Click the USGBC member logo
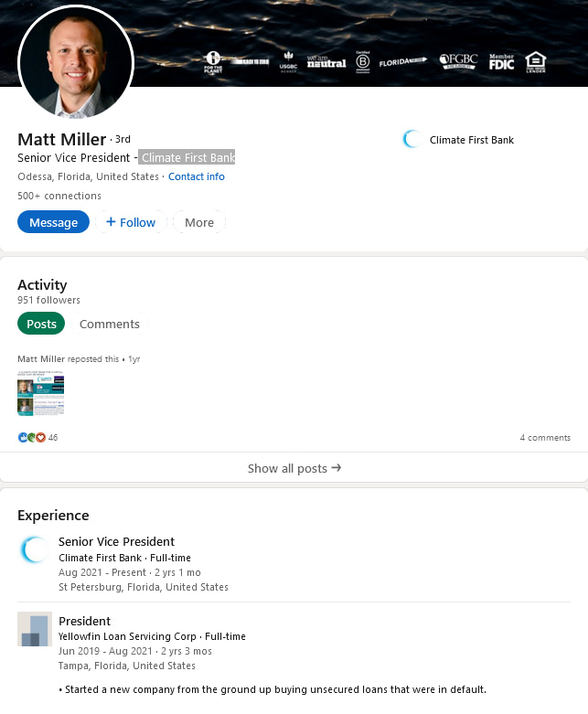 (288, 61)
